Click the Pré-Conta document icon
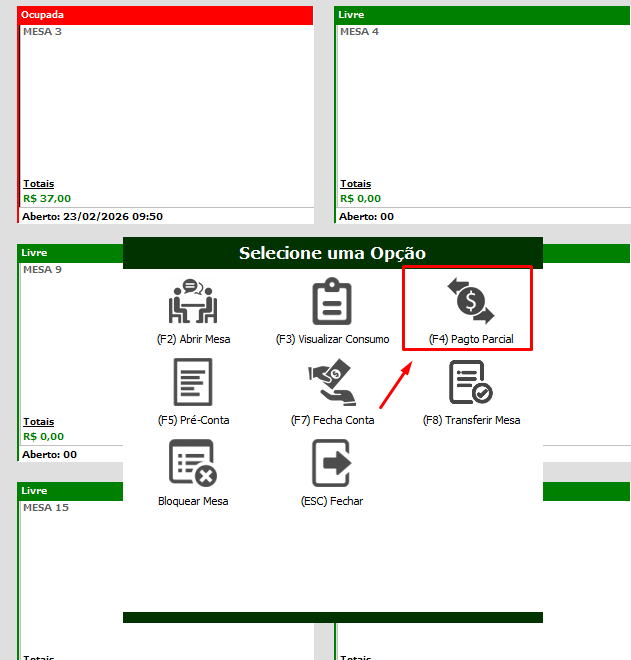This screenshot has height=660, width=631. pyautogui.click(x=193, y=382)
